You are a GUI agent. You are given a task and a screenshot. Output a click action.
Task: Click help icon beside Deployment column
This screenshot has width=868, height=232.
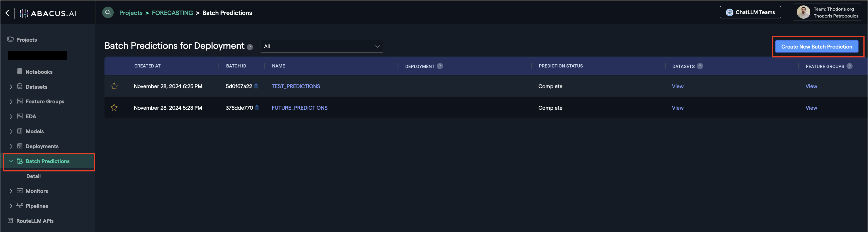pos(440,66)
